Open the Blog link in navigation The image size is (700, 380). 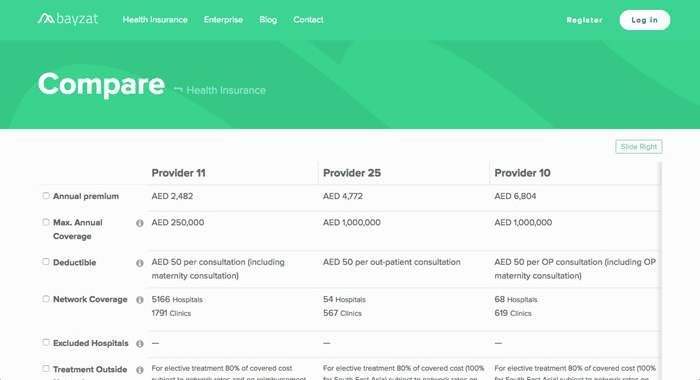[268, 20]
